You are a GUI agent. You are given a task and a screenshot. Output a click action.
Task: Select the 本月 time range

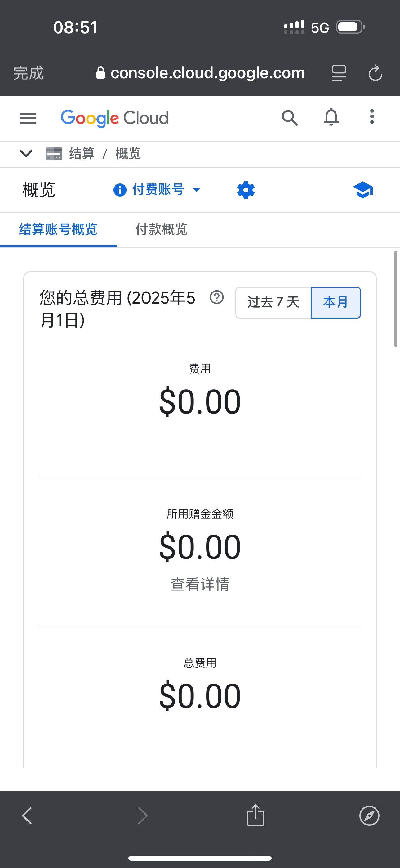(x=336, y=302)
